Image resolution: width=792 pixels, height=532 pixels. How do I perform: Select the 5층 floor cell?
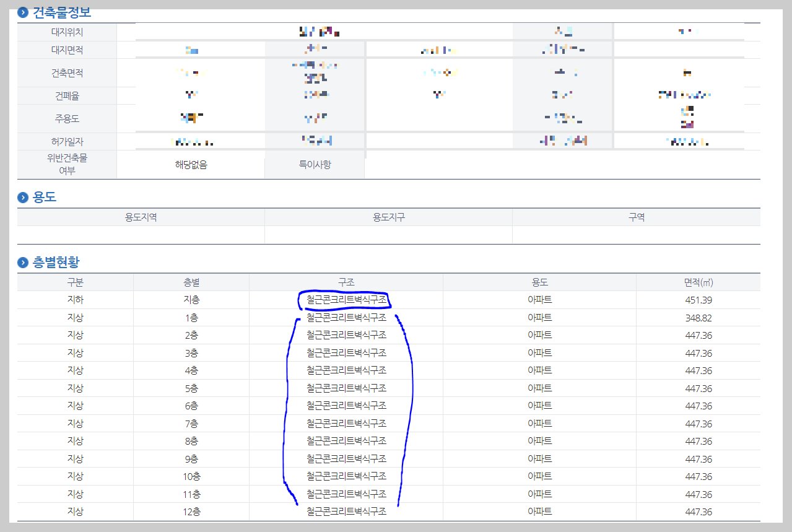pos(191,388)
